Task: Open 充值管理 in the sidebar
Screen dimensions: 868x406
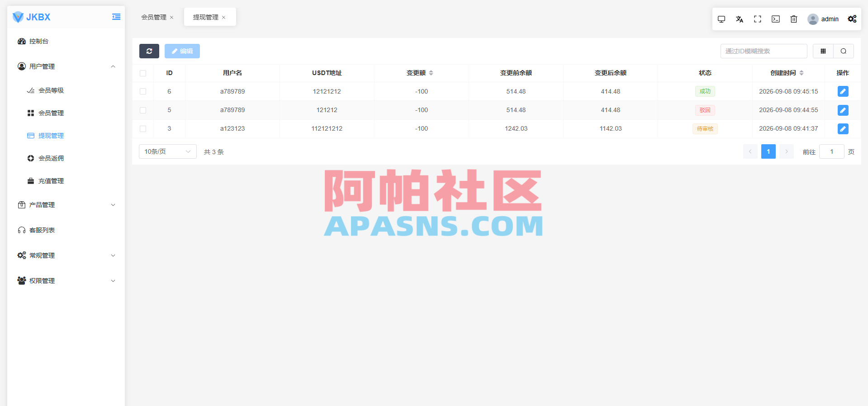Action: (66, 181)
